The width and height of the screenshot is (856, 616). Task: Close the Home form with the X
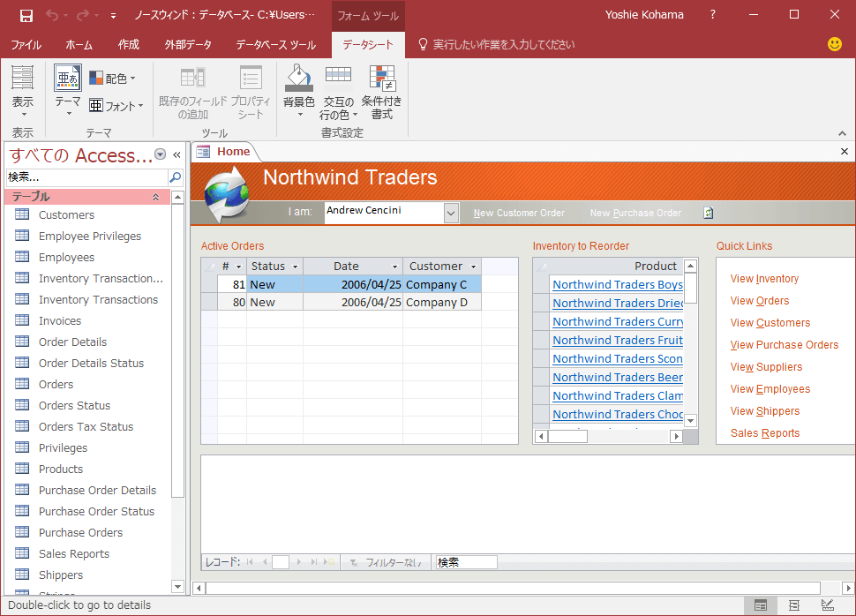click(x=844, y=152)
